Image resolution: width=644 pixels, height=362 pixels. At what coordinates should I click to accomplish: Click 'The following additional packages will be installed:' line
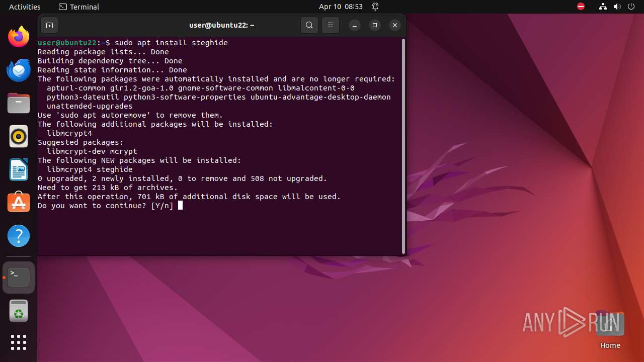pos(155,124)
